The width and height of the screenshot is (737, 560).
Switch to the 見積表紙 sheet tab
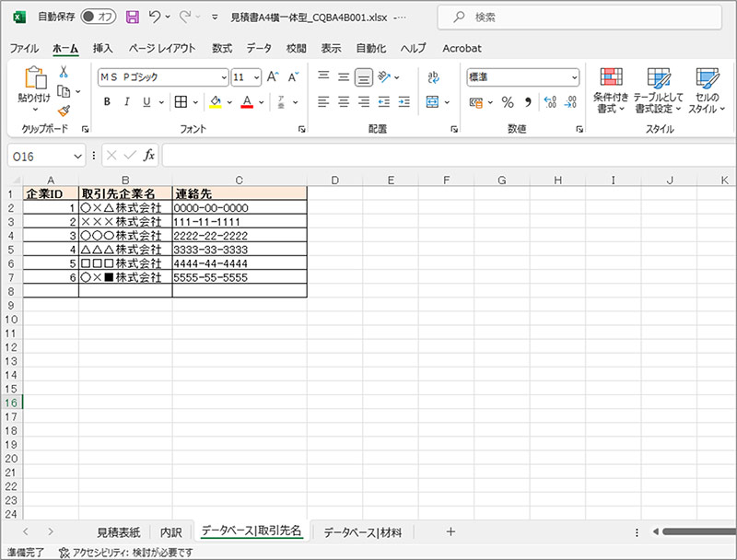click(x=119, y=532)
